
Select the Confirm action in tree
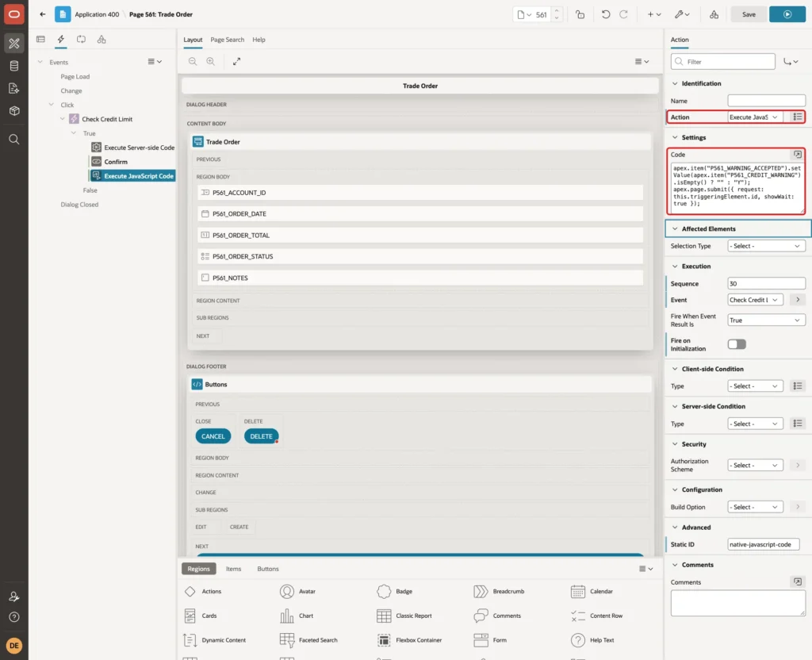116,162
